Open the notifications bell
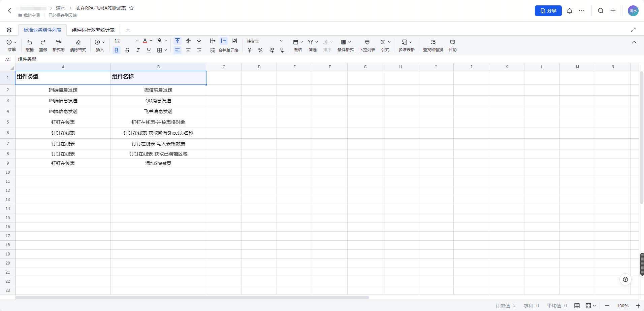644x311 pixels. (569, 11)
